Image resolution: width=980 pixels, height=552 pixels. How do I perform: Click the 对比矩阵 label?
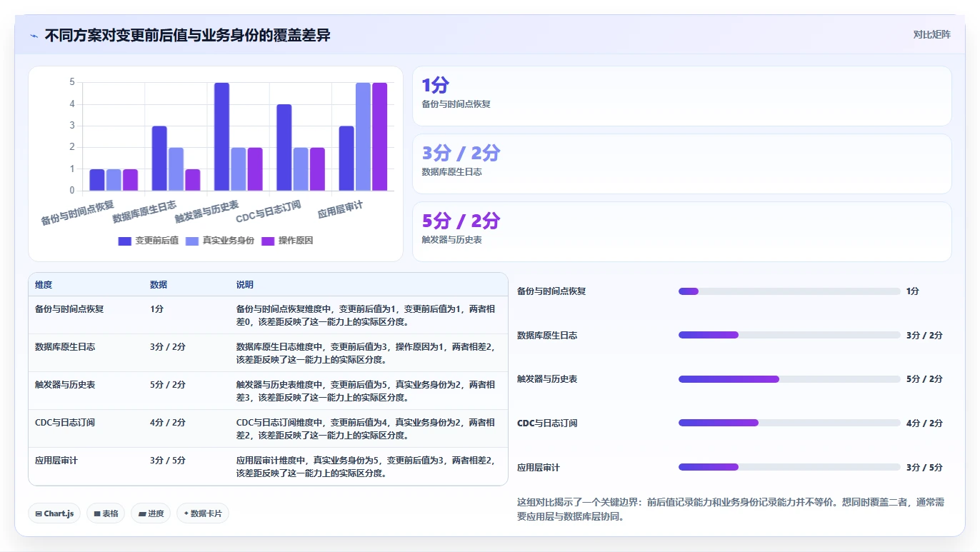point(931,34)
